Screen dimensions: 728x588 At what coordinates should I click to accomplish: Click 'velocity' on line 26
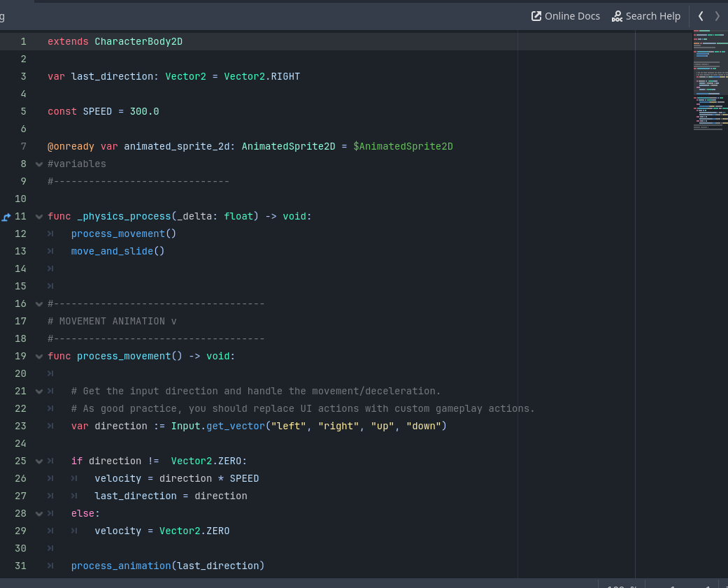click(118, 478)
